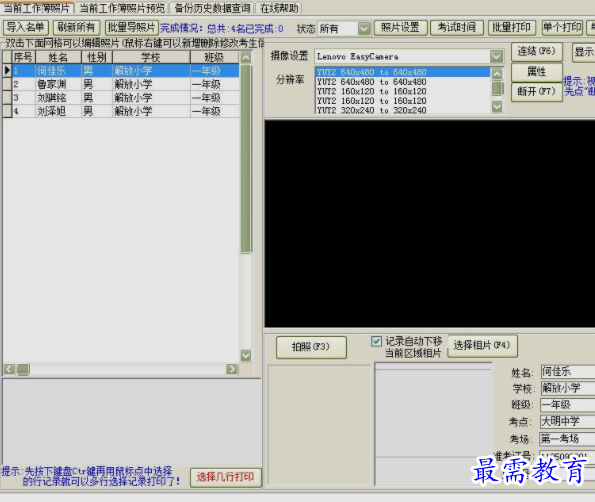This screenshot has height=502, width=595.
Task: Click the grid horizontal scroll-right arrow
Action: [x=232, y=369]
